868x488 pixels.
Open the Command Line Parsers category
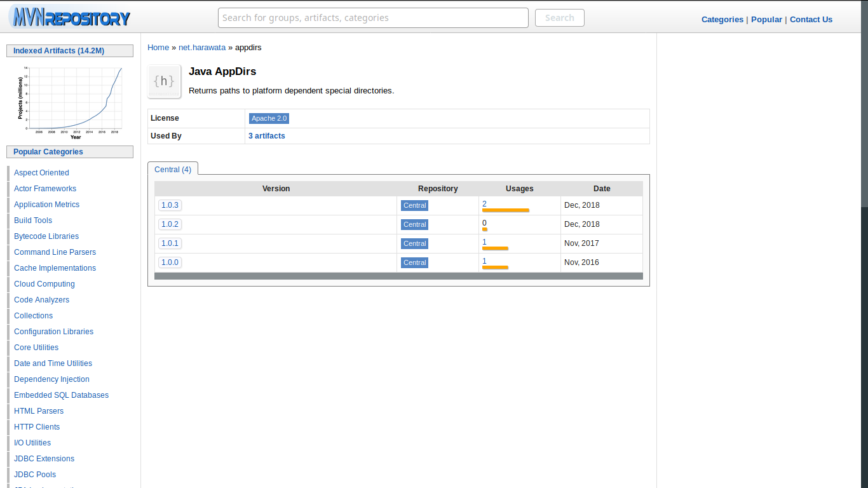[x=55, y=252]
